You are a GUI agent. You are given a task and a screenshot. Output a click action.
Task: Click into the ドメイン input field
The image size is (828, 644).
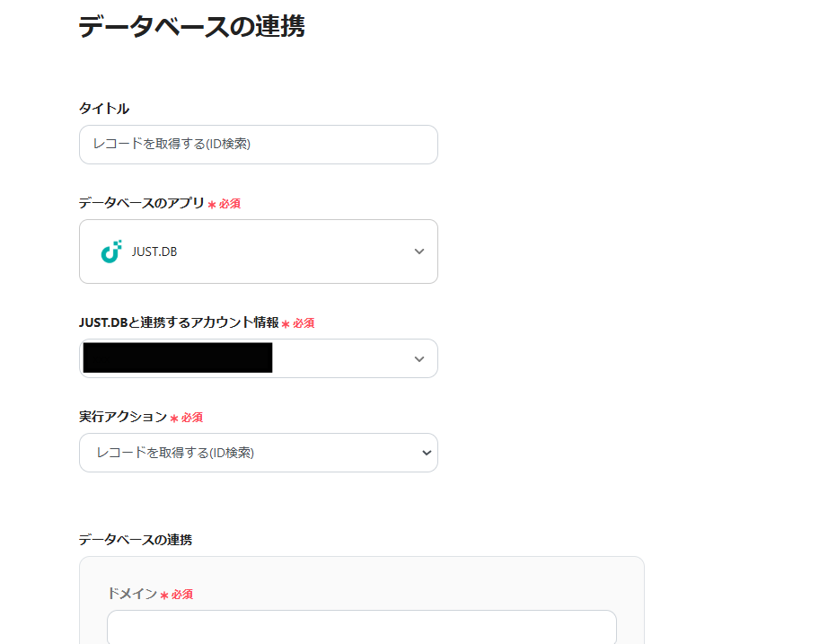(x=361, y=627)
